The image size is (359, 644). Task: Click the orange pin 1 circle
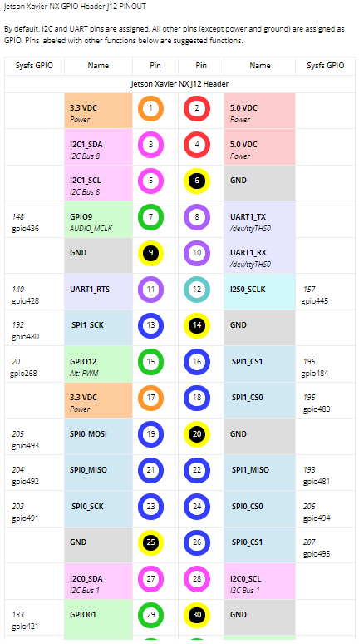150,108
